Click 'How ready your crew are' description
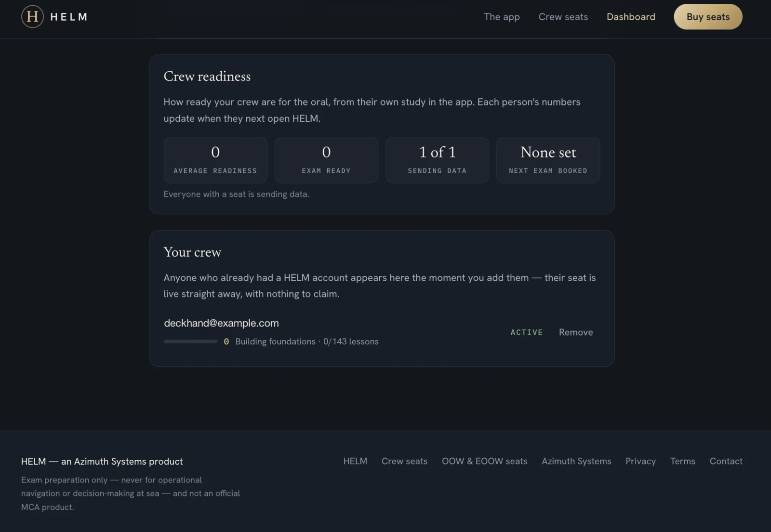This screenshot has height=532, width=771. coord(372,110)
